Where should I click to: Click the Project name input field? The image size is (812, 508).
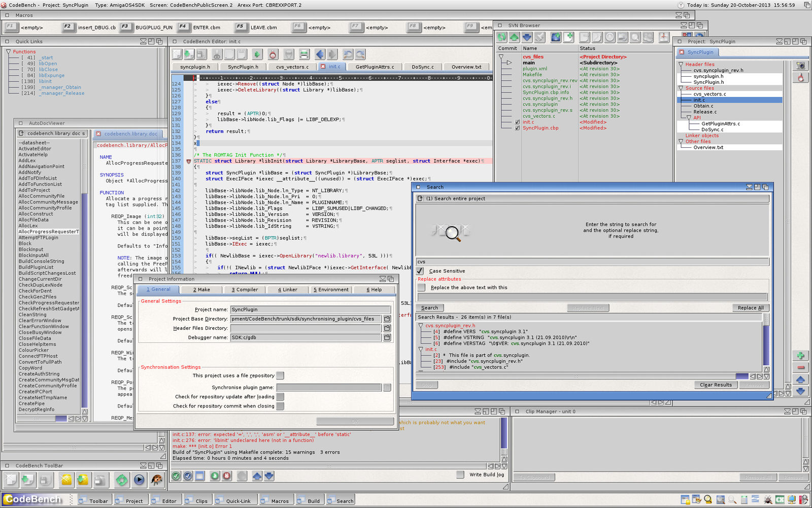tap(310, 309)
